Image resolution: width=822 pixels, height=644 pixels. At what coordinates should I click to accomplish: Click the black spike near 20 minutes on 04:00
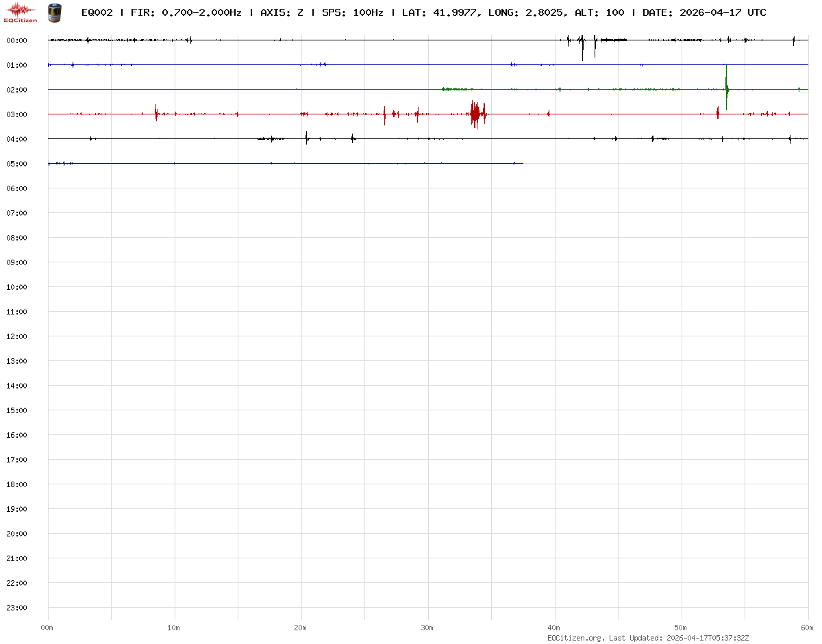tap(306, 138)
